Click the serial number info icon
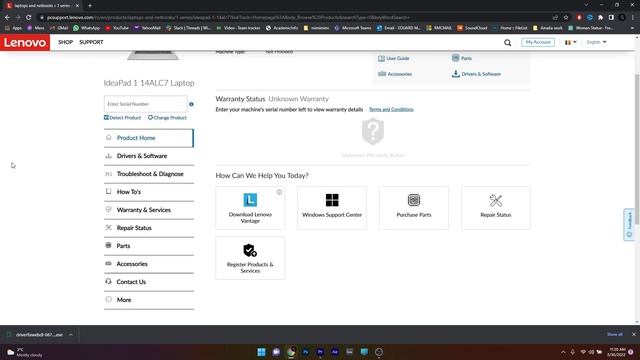Image resolution: width=640 pixels, height=360 pixels. pos(191,104)
